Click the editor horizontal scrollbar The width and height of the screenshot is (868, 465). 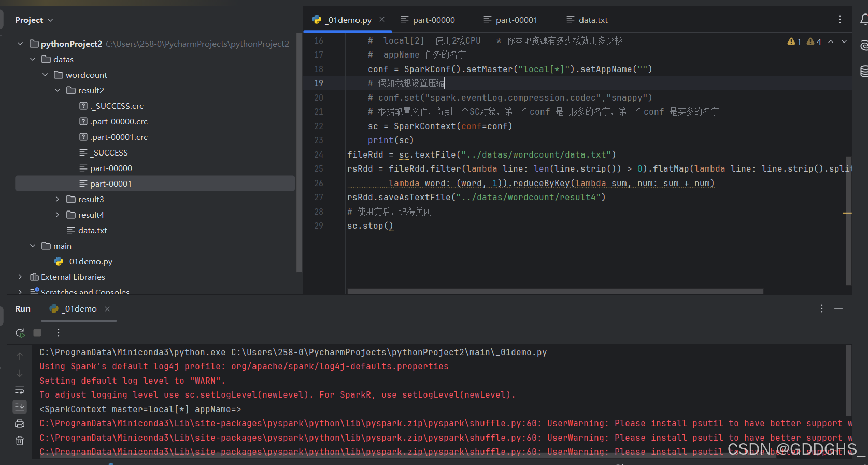click(x=555, y=291)
